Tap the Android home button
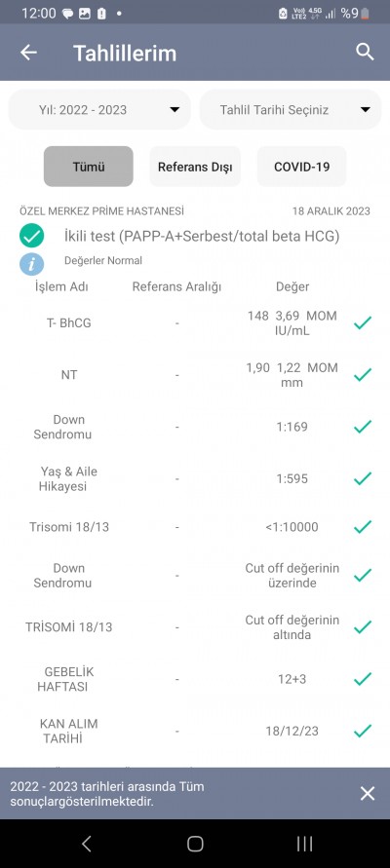This screenshot has width=390, height=868. (x=195, y=843)
